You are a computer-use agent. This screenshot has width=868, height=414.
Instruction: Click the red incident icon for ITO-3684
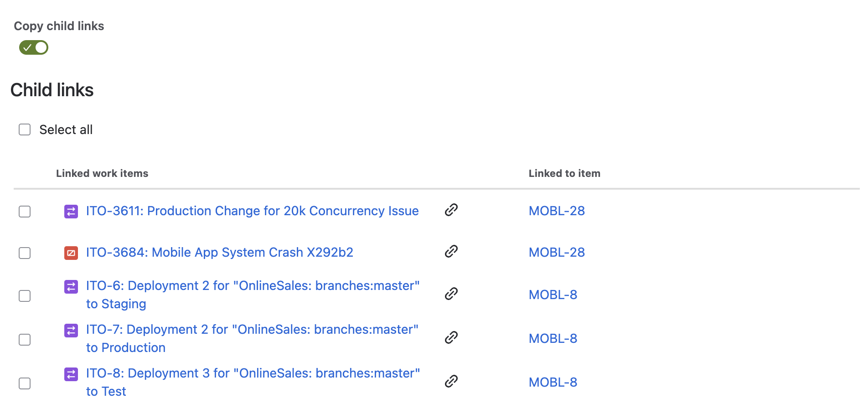[x=71, y=253]
